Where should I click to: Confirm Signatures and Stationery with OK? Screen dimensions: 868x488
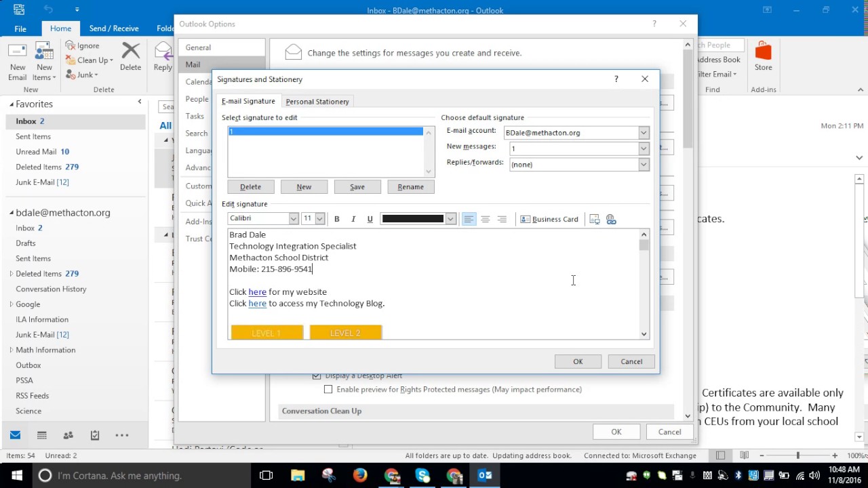578,361
